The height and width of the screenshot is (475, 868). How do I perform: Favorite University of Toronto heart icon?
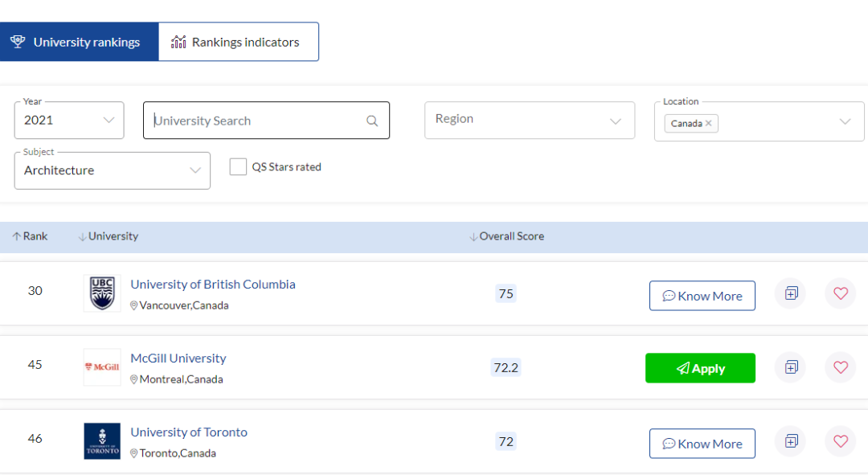pyautogui.click(x=841, y=441)
